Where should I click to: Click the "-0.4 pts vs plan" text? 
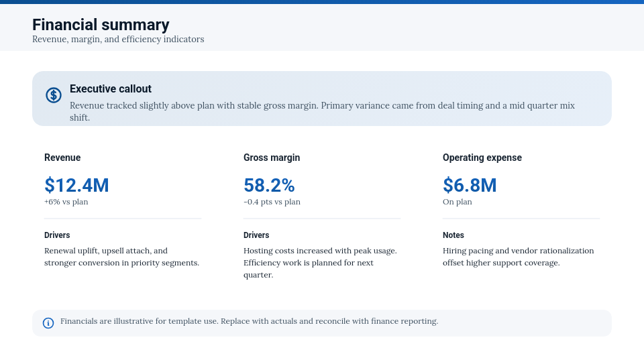pyautogui.click(x=272, y=202)
